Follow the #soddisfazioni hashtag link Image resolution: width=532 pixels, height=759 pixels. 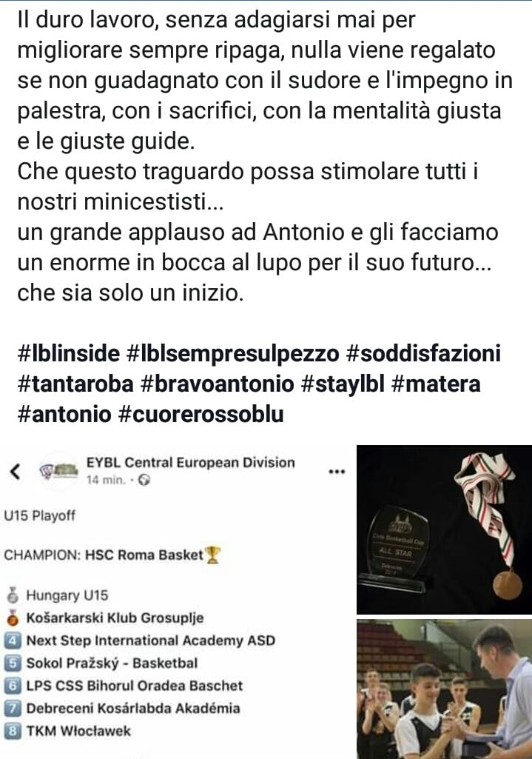[423, 353]
